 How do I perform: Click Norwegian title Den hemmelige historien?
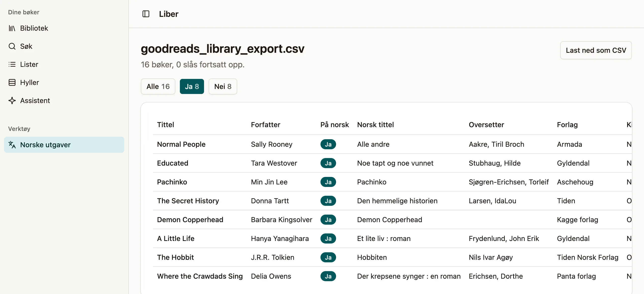[x=397, y=201]
